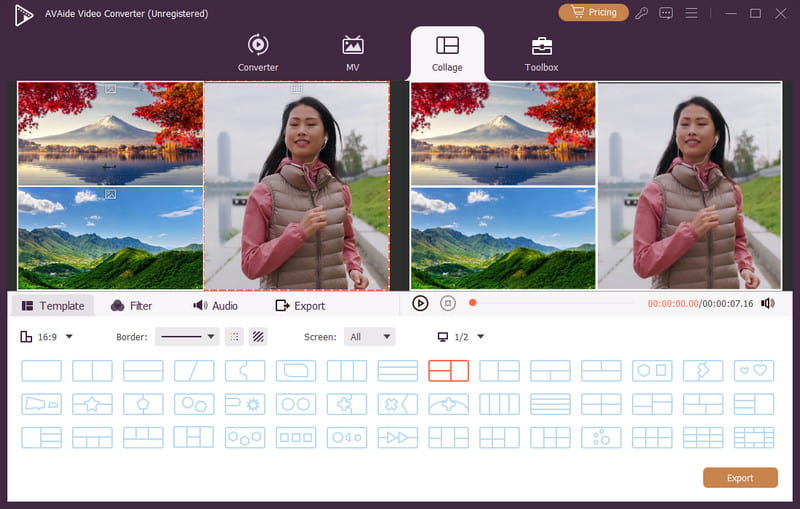Select Mount Fuji clip in editing canvas

[x=110, y=134]
